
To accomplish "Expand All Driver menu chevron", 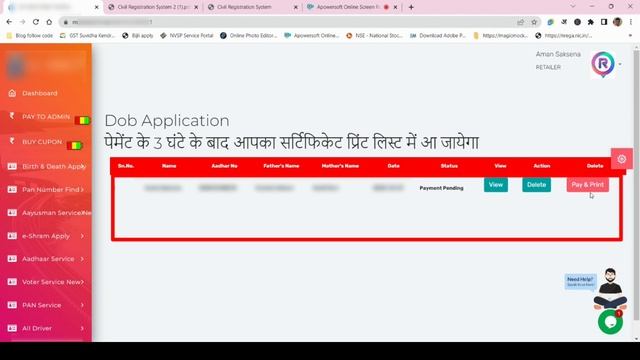I will 82,328.
